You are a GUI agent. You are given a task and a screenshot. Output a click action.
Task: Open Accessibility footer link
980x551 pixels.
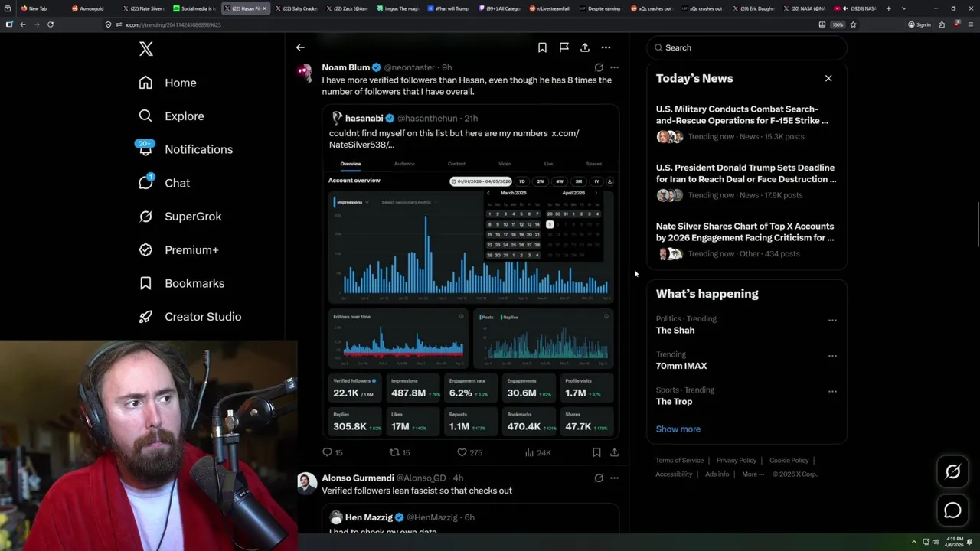[674, 474]
